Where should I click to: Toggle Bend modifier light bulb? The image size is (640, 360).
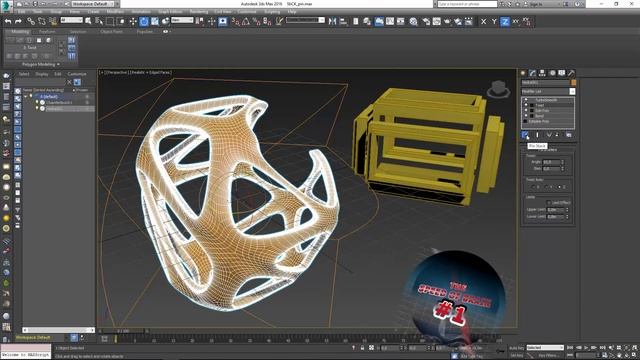click(526, 116)
